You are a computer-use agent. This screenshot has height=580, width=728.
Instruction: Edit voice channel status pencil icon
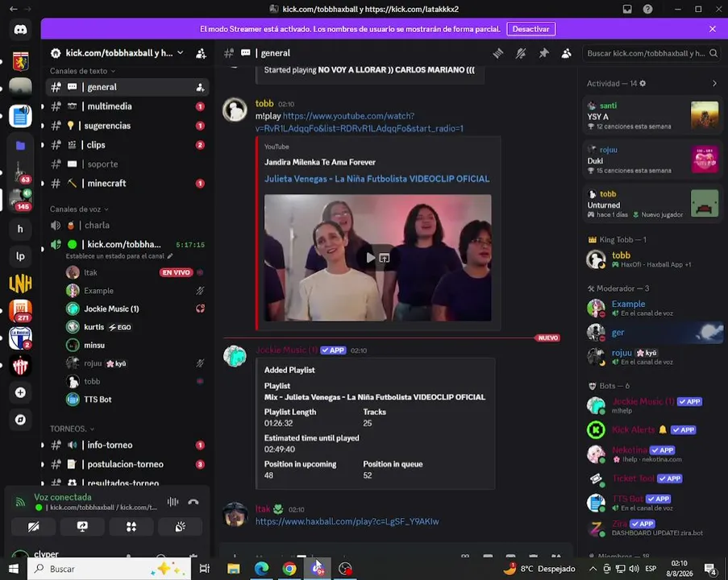coord(170,256)
